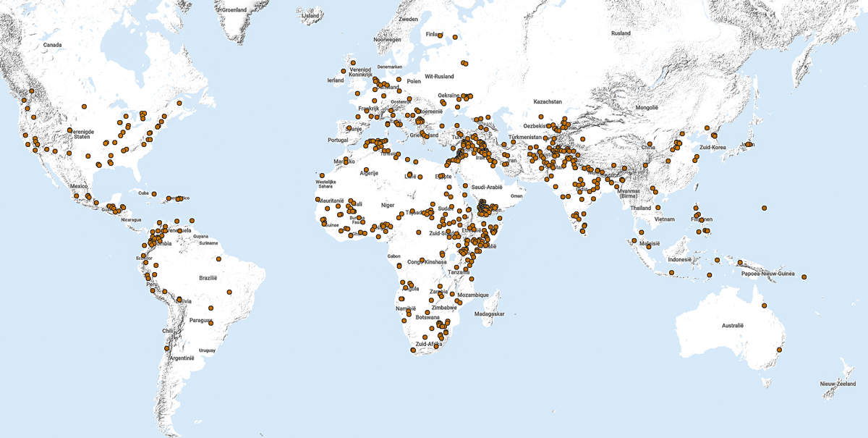The height and width of the screenshot is (438, 868).
Task: Click the Oman label
Action: coord(516,195)
